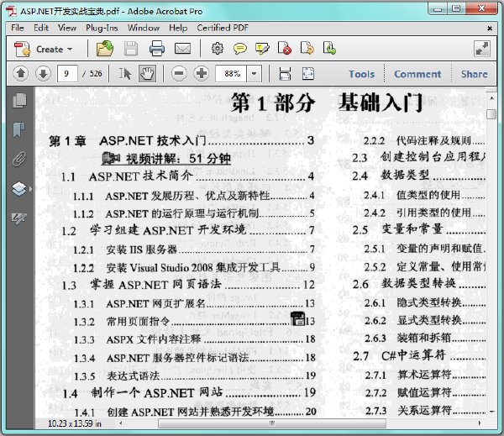Screen dimensions: 504x436
Task: Send file via the email envelope icon
Action: [182, 49]
